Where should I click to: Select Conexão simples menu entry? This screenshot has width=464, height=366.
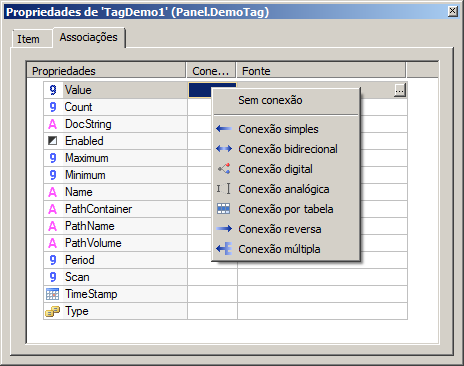click(286, 129)
